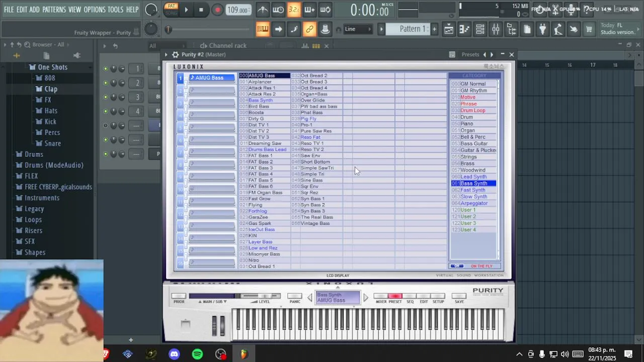644x362 pixels.
Task: Open the Mixer view icon
Action: [x=496, y=29]
